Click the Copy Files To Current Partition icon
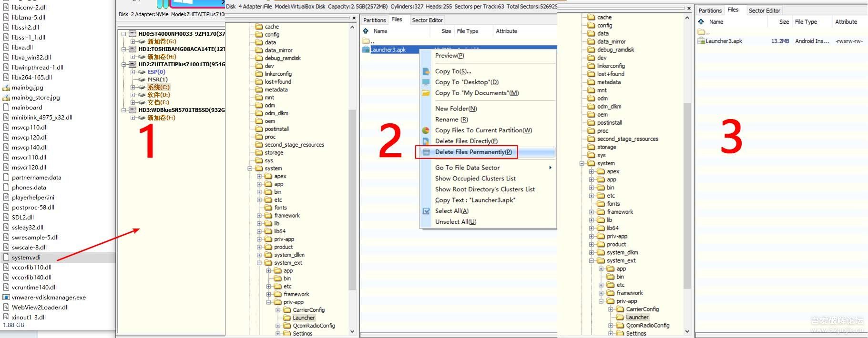 click(426, 130)
